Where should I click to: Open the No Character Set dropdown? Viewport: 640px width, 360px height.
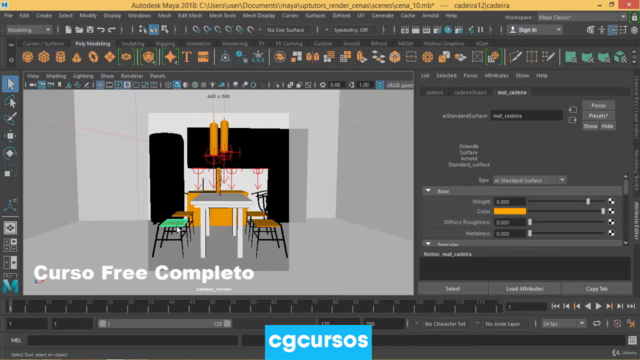point(445,324)
